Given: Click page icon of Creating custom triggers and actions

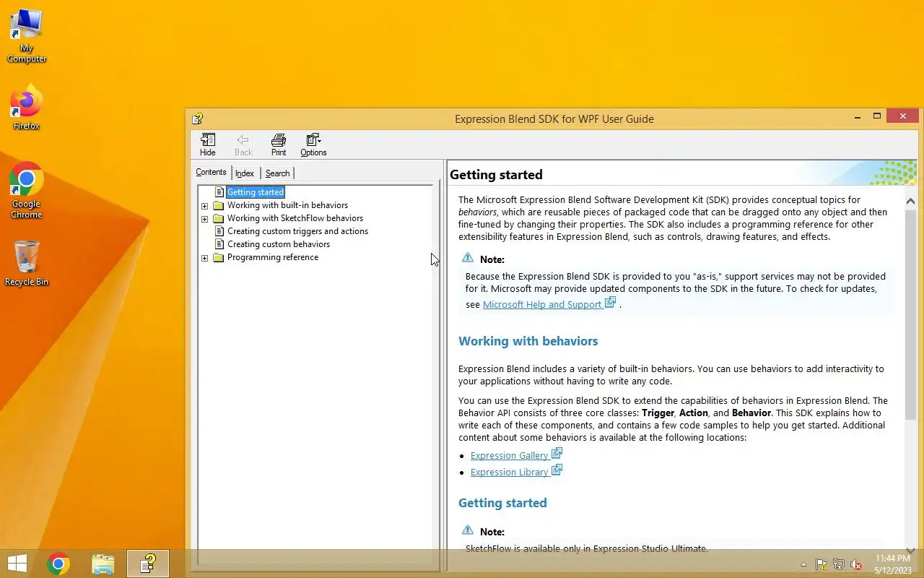Looking at the screenshot, I should [x=219, y=231].
